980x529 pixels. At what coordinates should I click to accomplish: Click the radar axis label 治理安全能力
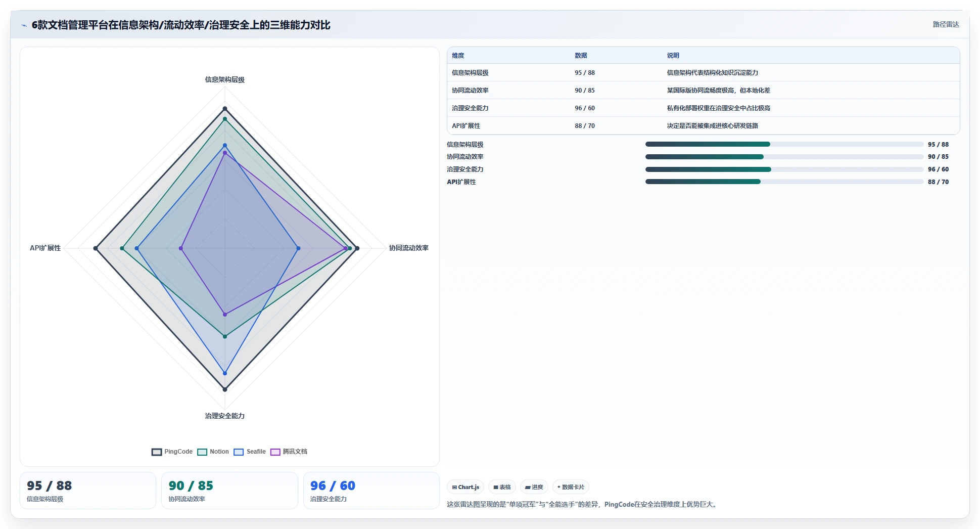[x=225, y=416]
